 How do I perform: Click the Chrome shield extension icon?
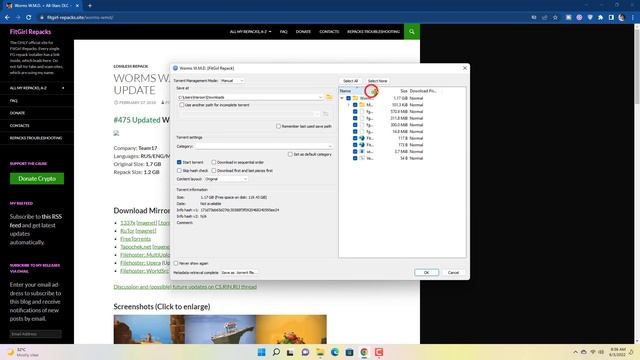tap(590, 18)
